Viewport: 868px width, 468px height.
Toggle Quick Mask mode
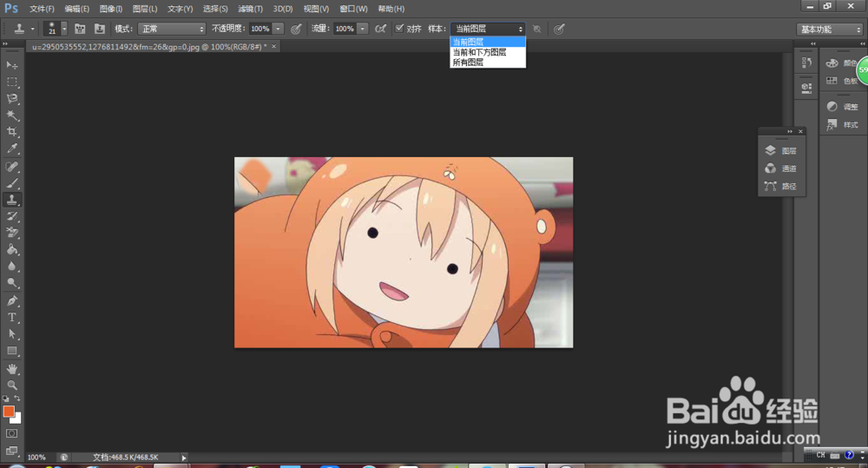click(x=11, y=433)
